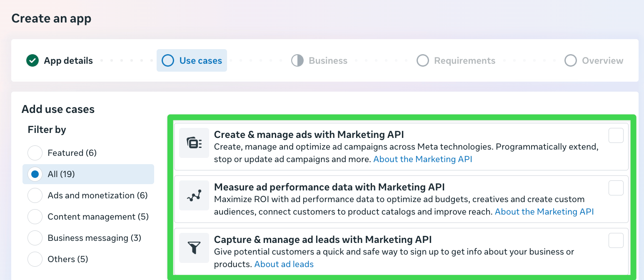The height and width of the screenshot is (280, 644).
Task: Click the Create & manage ads card icon
Action: pos(194,143)
